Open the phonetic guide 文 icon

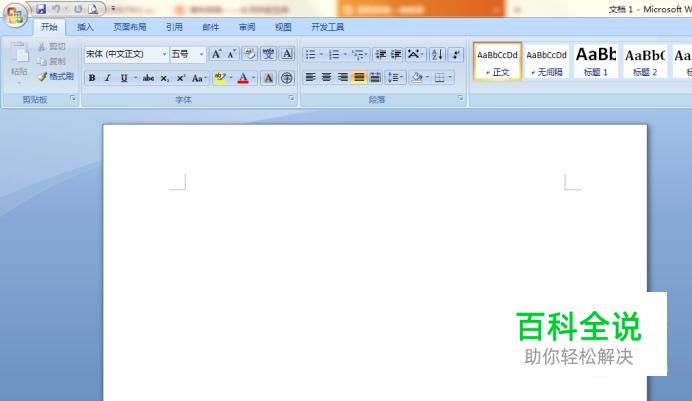(268, 54)
